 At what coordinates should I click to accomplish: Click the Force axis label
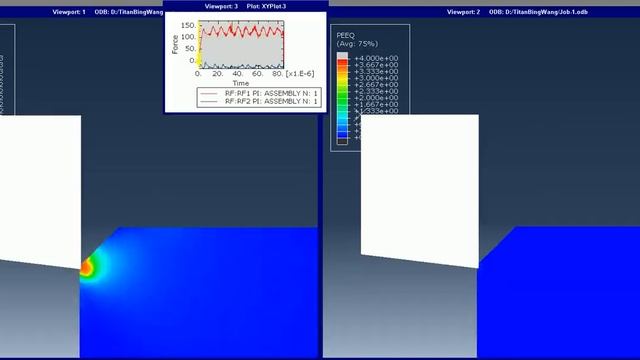pos(175,44)
